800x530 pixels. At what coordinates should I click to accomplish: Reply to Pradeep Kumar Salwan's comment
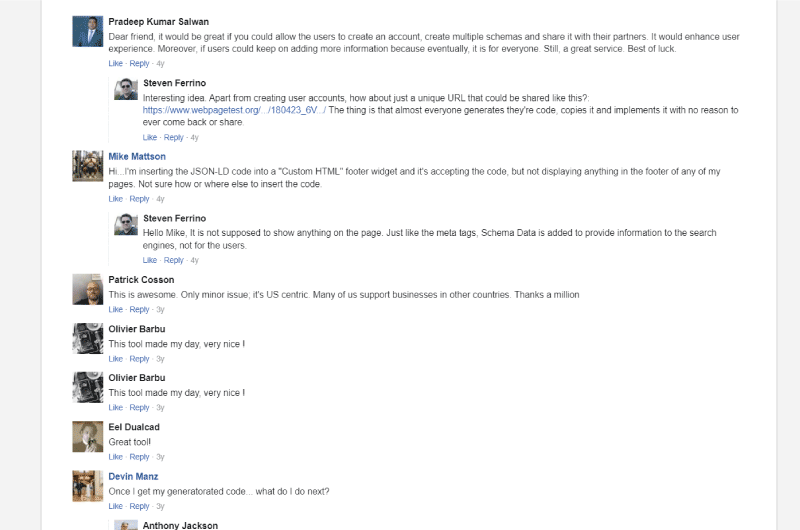[139, 64]
